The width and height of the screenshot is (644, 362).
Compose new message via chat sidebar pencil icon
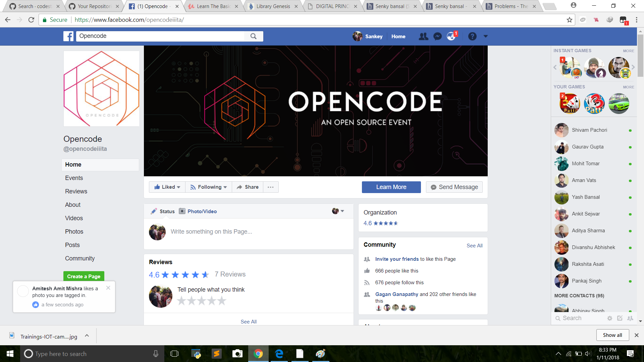click(620, 318)
